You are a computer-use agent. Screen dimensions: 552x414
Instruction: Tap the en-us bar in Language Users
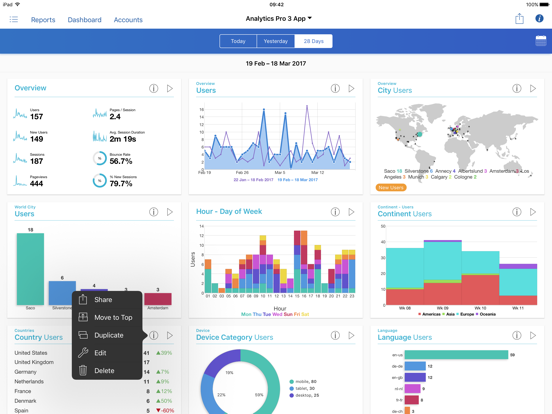pyautogui.click(x=456, y=355)
